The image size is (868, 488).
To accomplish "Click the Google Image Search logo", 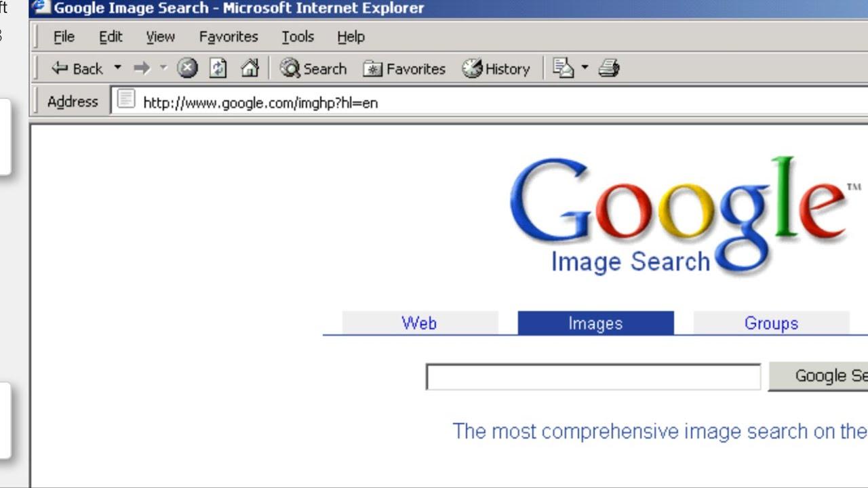I will pyautogui.click(x=685, y=216).
